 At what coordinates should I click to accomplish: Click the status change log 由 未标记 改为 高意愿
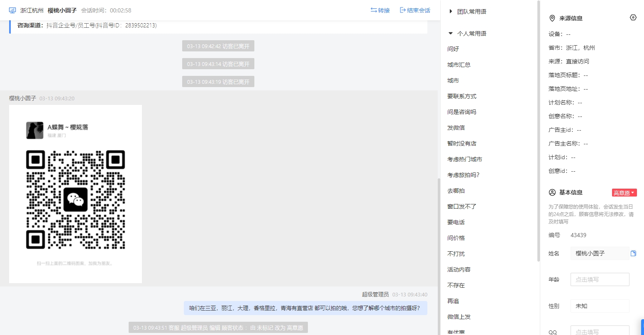tap(218, 328)
